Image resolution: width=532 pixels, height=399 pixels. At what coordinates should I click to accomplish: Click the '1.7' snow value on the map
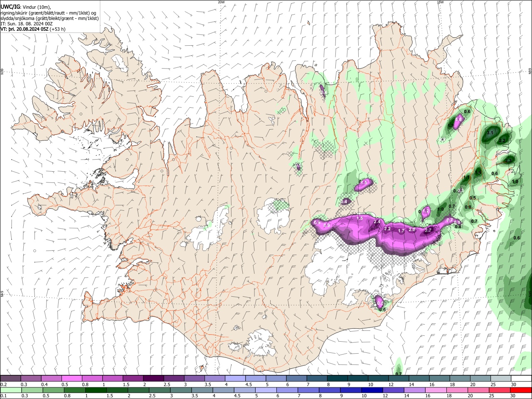[x=401, y=231]
